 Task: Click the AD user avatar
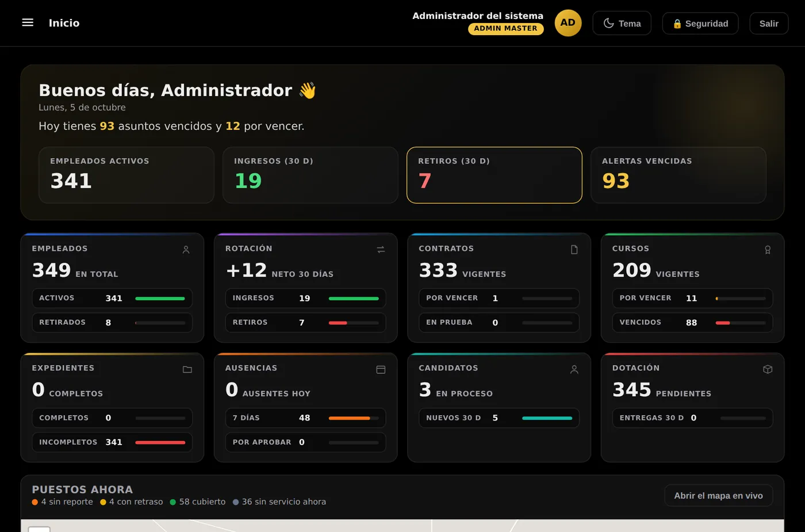[568, 23]
